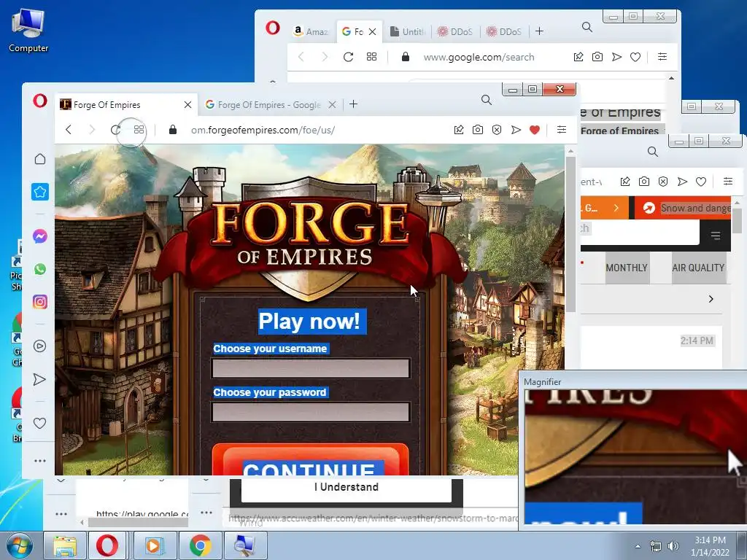Open AIR QUALITY tab in AccuWeather window
The image size is (747, 560).
698,268
